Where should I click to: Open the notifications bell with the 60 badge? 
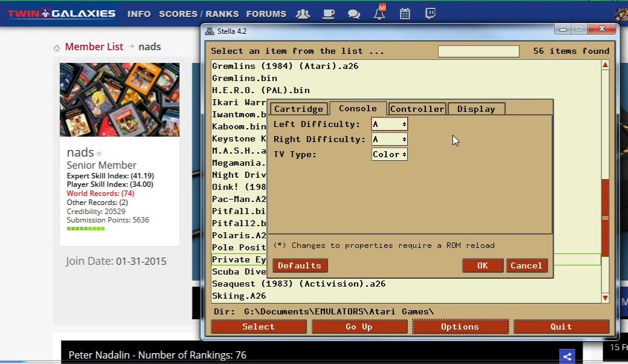pos(380,12)
